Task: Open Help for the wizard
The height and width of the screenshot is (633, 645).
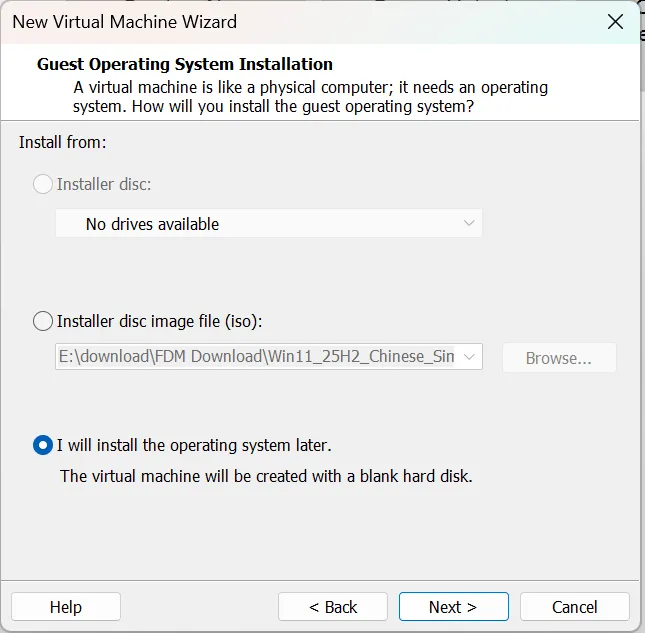Action: pyautogui.click(x=66, y=607)
